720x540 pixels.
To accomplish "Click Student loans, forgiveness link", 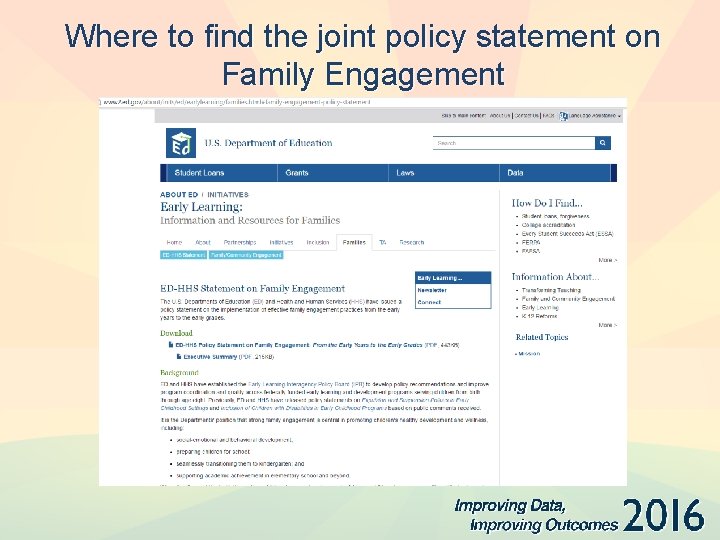I will 556,216.
